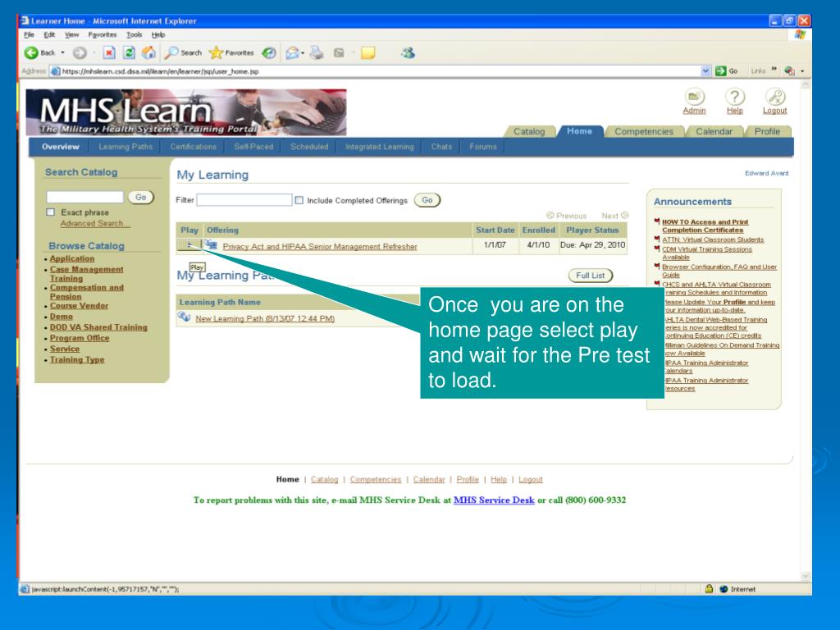
Task: Open the Advanced Search link
Action: coord(95,223)
